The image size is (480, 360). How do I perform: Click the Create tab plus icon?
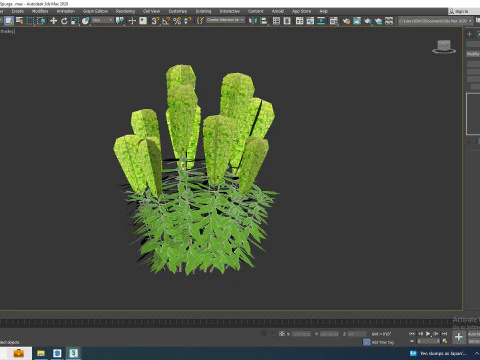(470, 34)
